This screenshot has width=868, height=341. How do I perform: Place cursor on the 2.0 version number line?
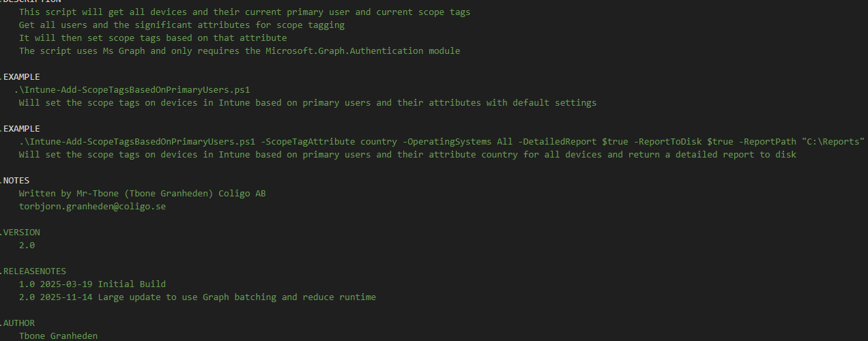(27, 246)
